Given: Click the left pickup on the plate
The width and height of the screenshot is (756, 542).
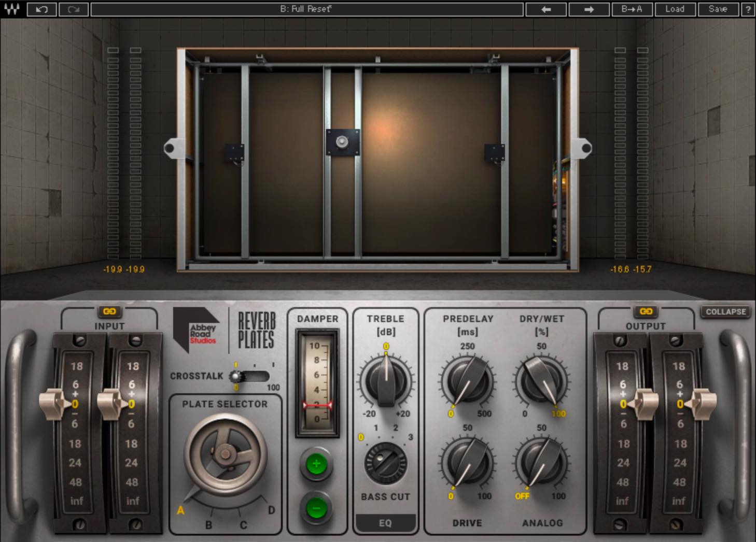Looking at the screenshot, I should pos(234,153).
